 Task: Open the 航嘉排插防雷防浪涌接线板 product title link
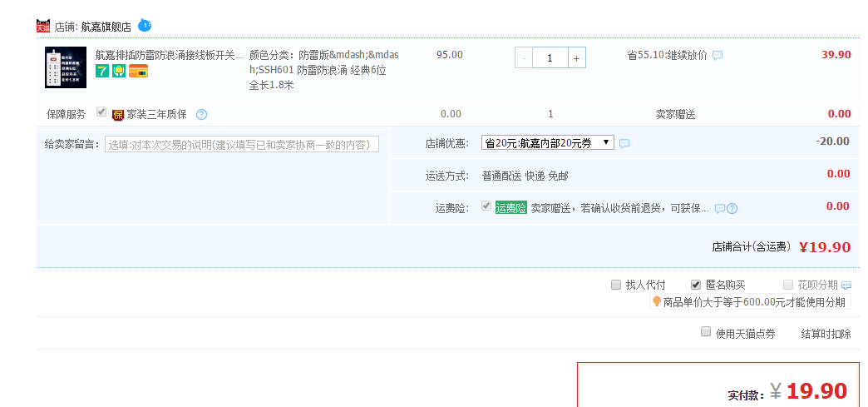coord(170,55)
